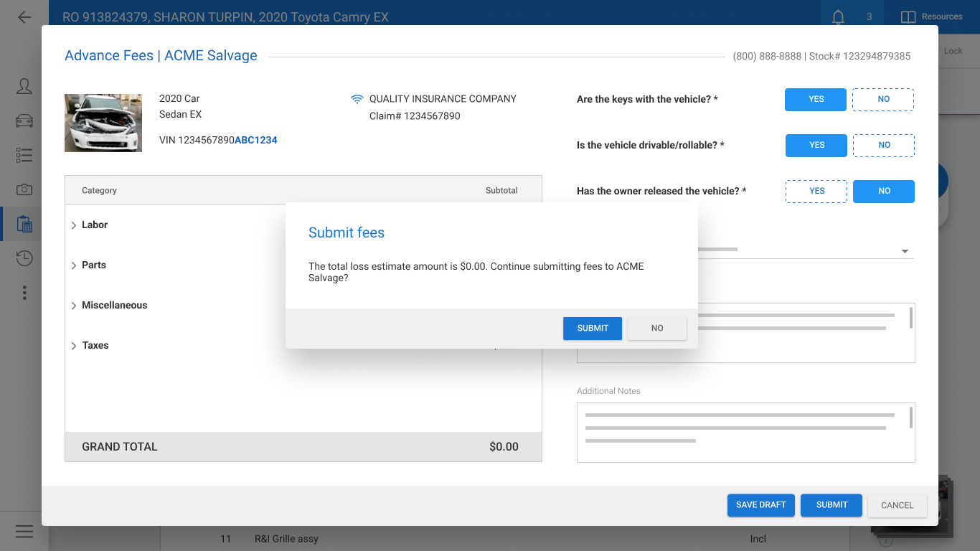
Task: Click the Additional Notes scrollbar
Action: [x=911, y=418]
